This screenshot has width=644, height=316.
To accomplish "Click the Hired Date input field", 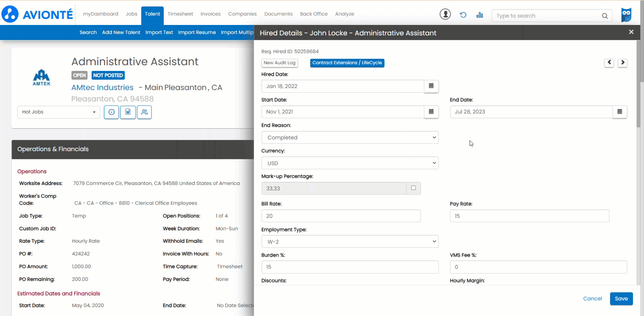I will pos(343,86).
